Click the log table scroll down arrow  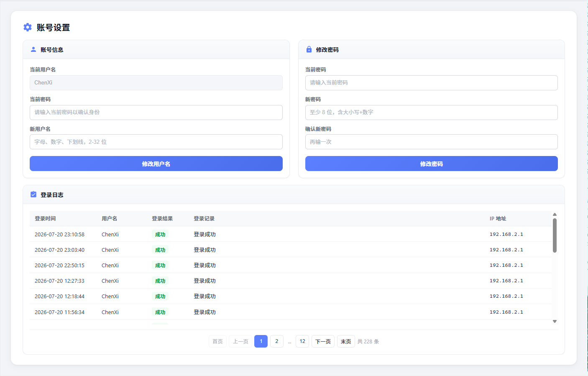pyautogui.click(x=555, y=321)
